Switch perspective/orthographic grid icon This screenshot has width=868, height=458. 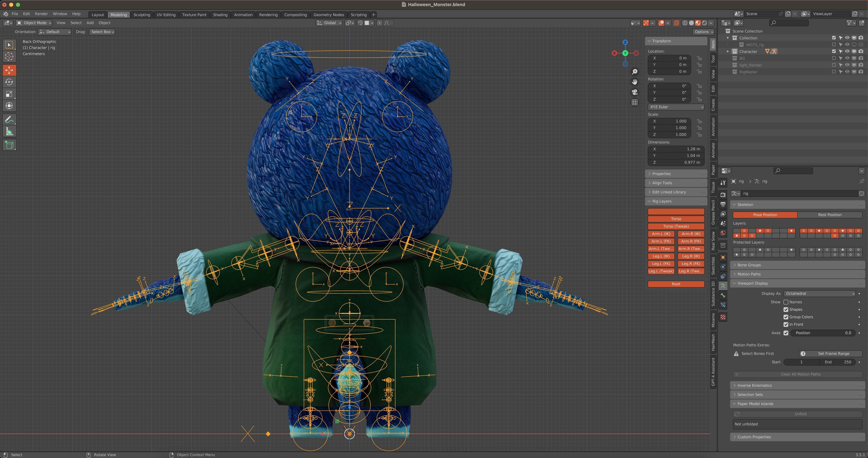tap(634, 102)
